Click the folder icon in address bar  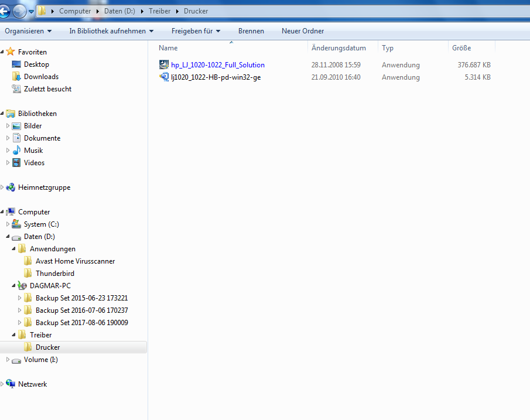click(42, 11)
